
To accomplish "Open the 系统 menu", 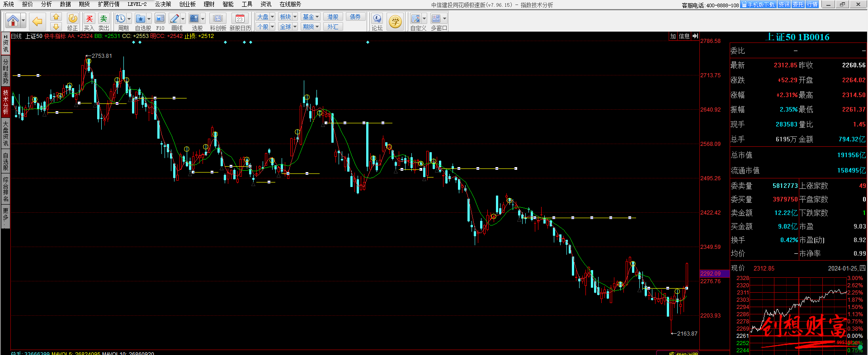I will coord(9,4).
